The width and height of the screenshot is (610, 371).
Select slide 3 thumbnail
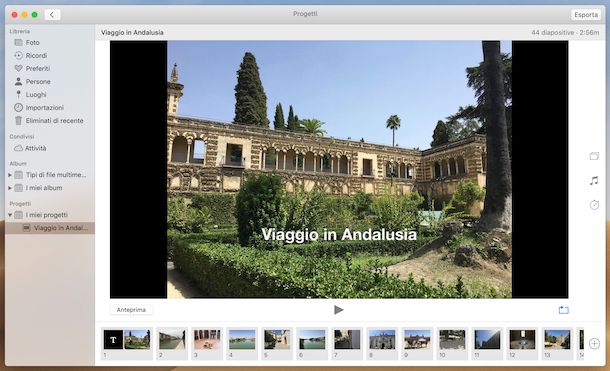pos(207,340)
